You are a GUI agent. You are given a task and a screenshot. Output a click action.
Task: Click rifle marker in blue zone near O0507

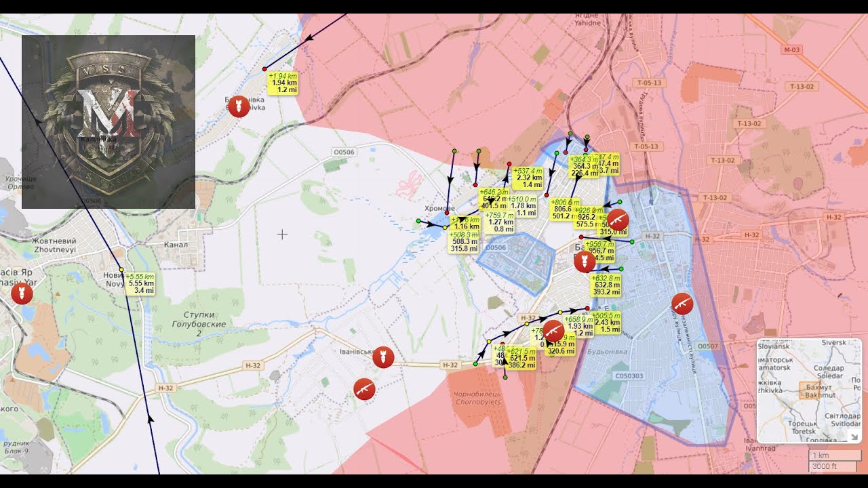click(682, 304)
